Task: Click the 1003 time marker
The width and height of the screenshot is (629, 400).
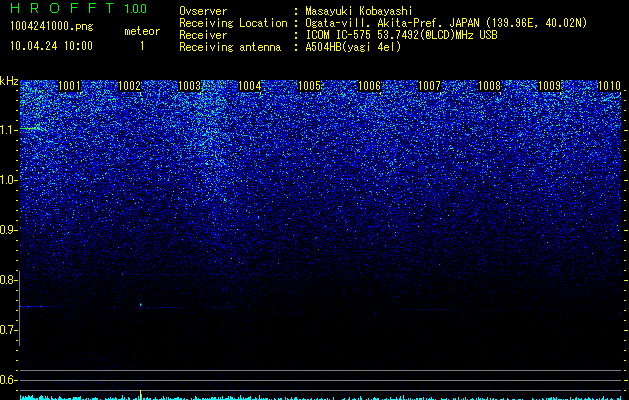Action: pos(189,86)
